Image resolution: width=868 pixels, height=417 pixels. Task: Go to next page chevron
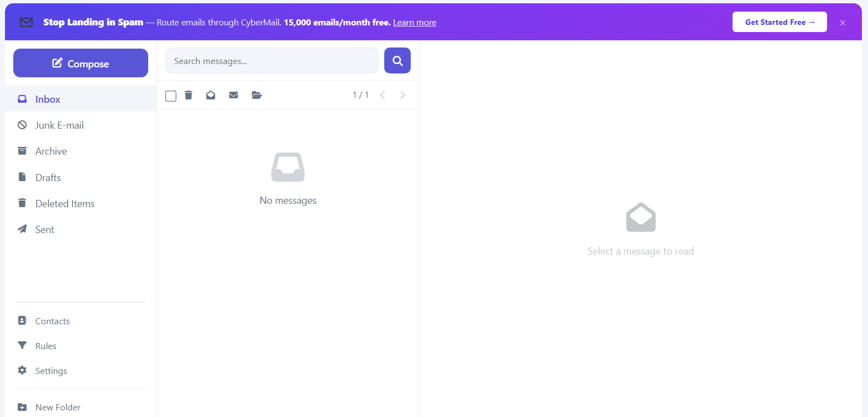click(x=402, y=95)
